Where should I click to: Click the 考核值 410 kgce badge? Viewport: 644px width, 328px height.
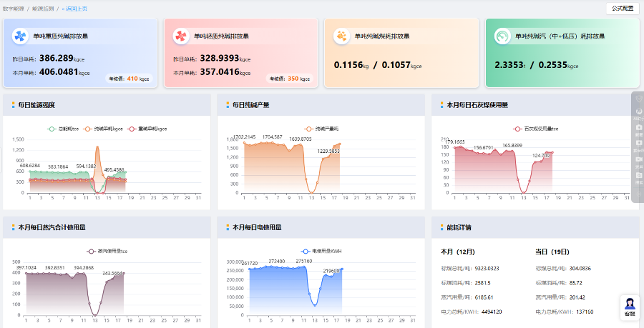click(130, 79)
